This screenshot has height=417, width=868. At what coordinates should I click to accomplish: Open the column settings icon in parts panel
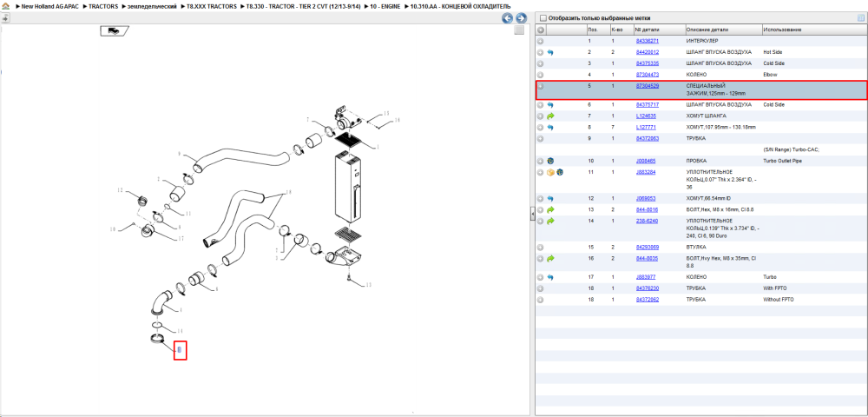pos(861,17)
